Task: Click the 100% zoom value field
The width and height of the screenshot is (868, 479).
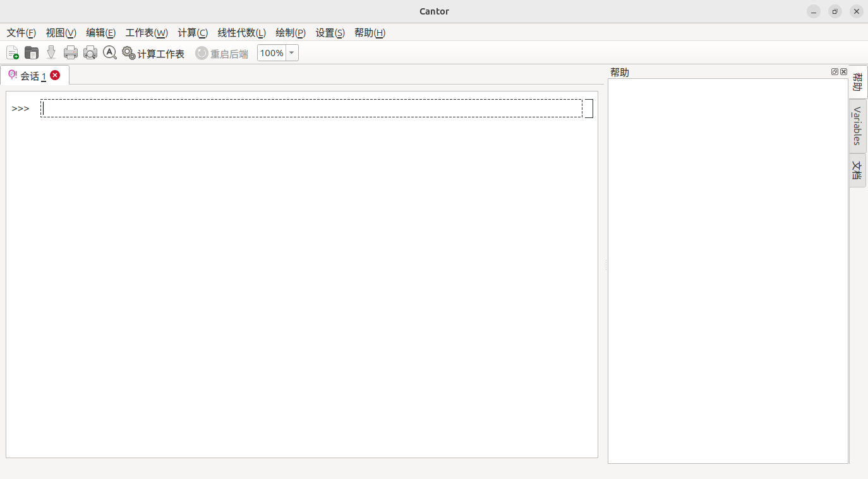Action: click(272, 53)
